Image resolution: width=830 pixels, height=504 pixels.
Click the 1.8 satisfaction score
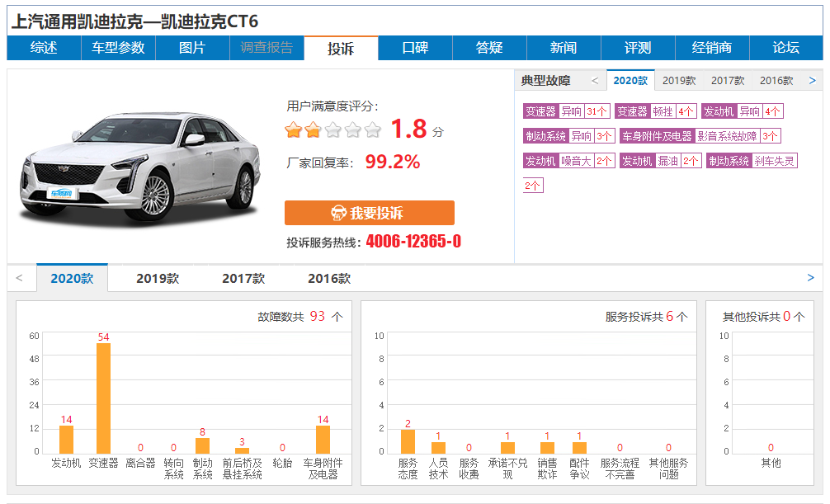(x=408, y=129)
